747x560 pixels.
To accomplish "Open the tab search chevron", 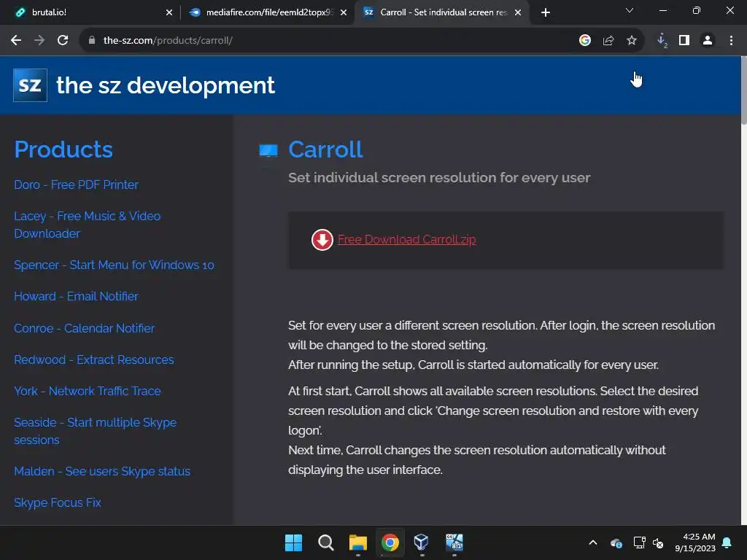I will (630, 10).
